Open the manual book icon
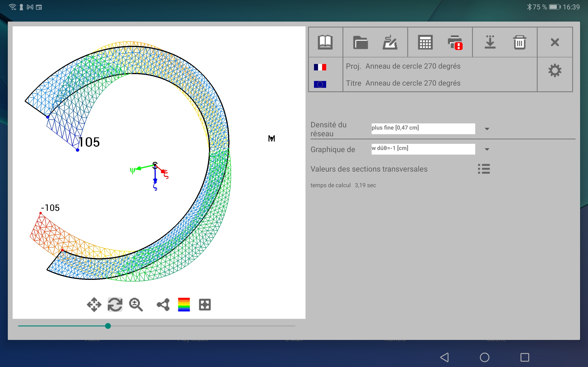588x367 pixels. 325,42
